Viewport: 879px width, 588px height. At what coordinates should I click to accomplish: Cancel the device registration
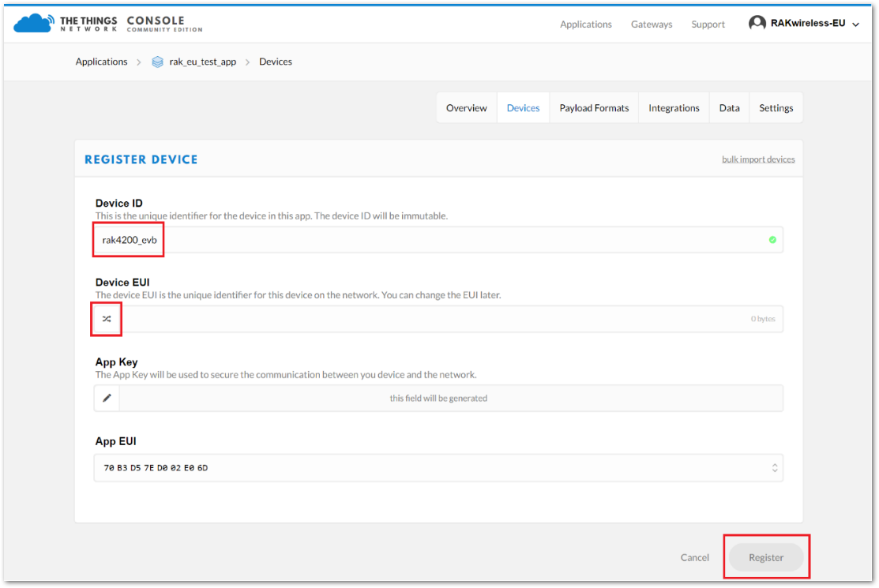click(694, 557)
